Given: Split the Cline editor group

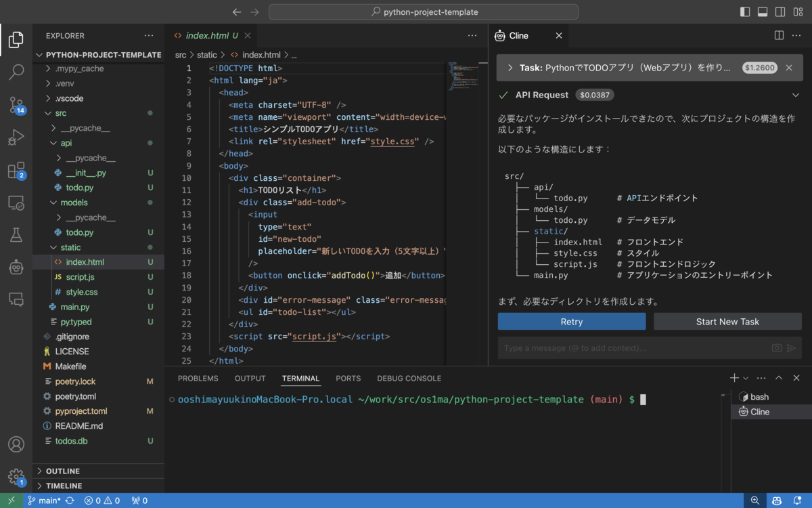Looking at the screenshot, I should (x=779, y=35).
